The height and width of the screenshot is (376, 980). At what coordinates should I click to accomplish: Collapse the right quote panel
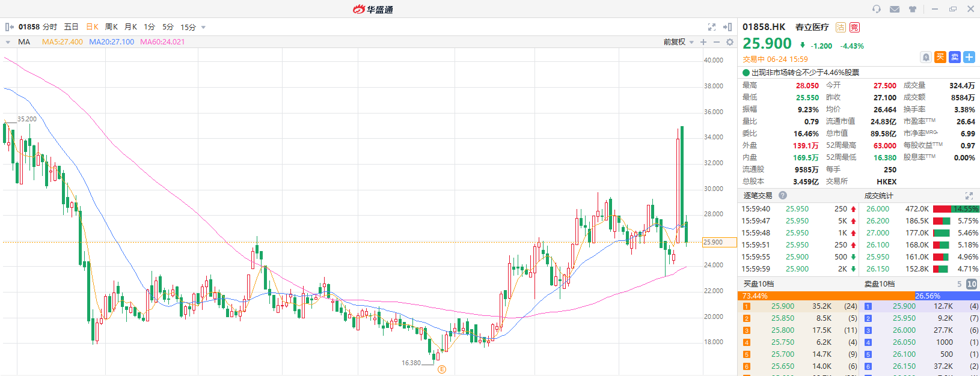[727, 27]
